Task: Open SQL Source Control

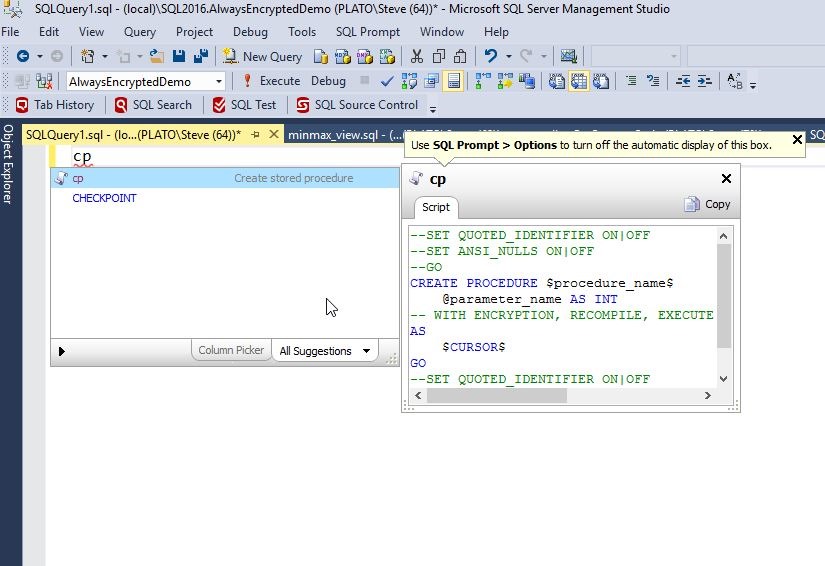Action: click(357, 105)
